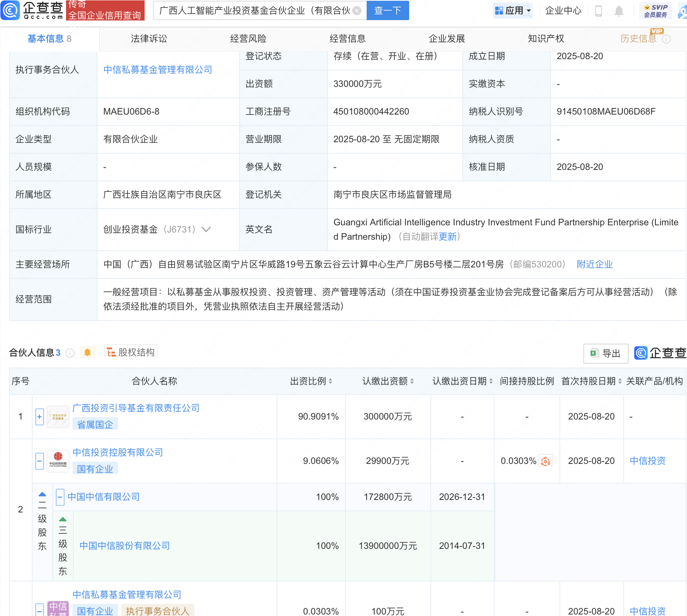Select taxpayer ID 91450108MAEU06D68F
Screen dimensions: 687x616
[606, 112]
